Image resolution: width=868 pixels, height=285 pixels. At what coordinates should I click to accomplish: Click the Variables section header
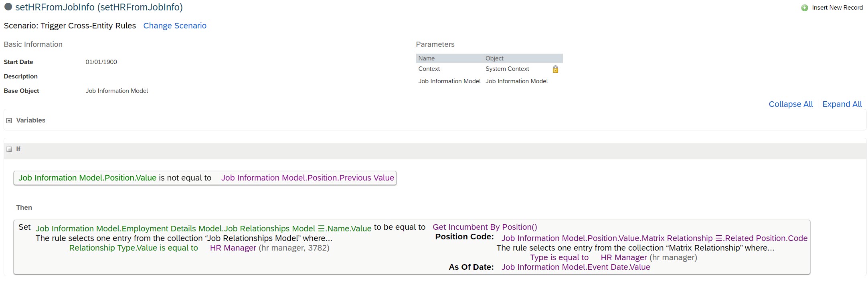click(30, 120)
